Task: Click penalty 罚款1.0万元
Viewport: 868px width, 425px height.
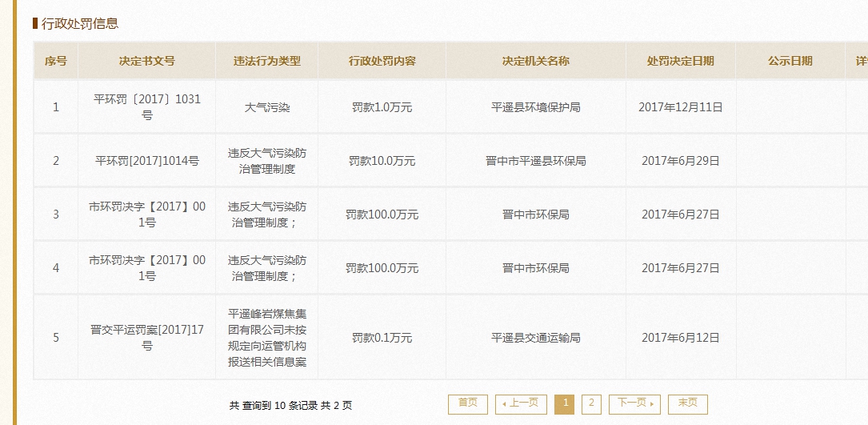Action: click(x=382, y=107)
